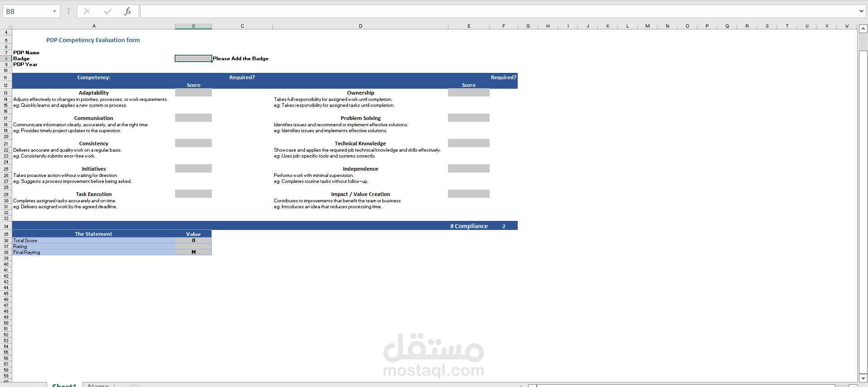The width and height of the screenshot is (868, 387).
Task: Click 'Delivers accurate and quality work' description
Action: [67, 150]
